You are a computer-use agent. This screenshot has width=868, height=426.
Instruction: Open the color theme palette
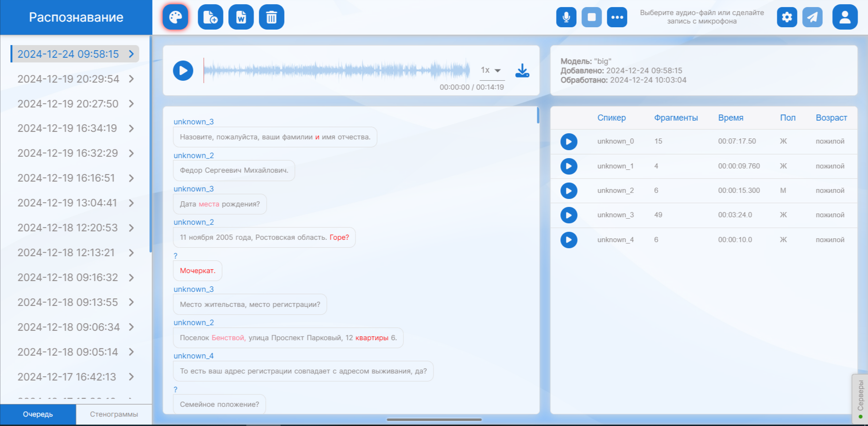[x=175, y=17]
